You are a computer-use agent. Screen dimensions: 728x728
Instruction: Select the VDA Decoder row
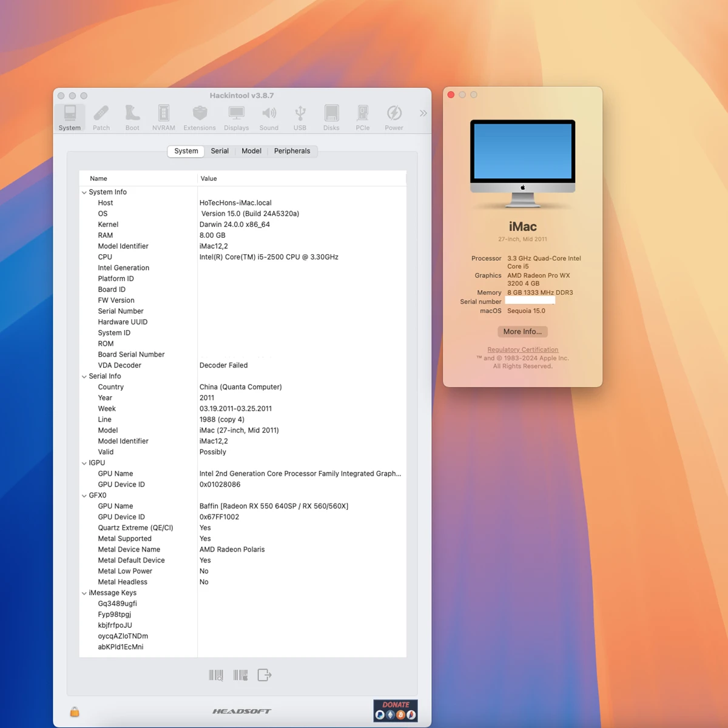tap(243, 365)
